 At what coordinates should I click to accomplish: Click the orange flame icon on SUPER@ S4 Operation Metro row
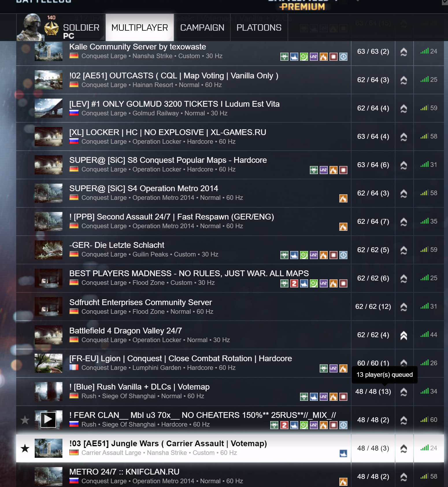pyautogui.click(x=343, y=198)
